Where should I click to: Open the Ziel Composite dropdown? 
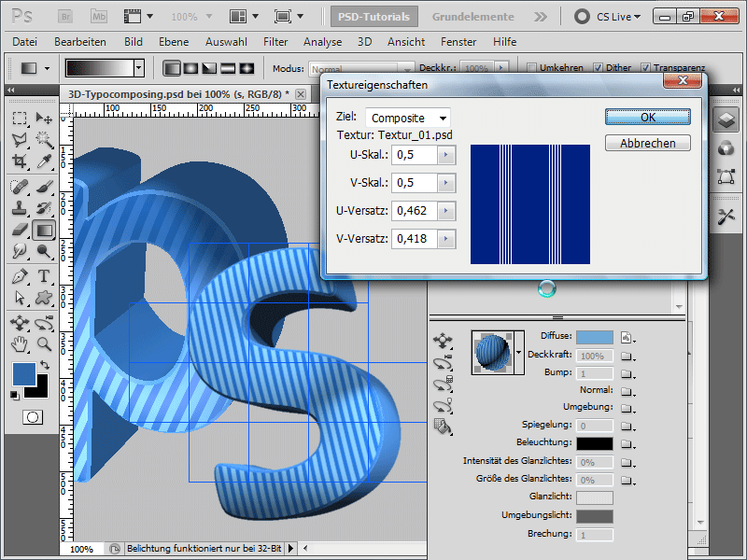coord(408,119)
